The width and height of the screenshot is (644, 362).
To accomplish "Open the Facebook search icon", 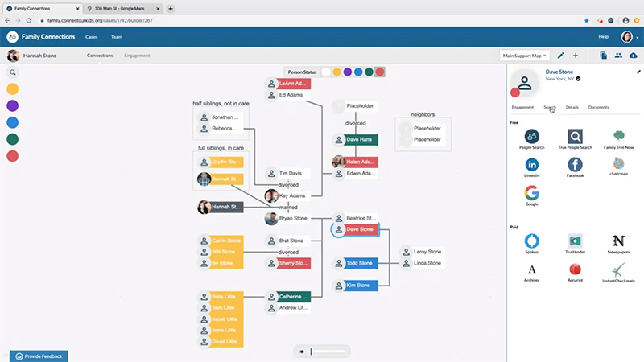I will 575,165.
